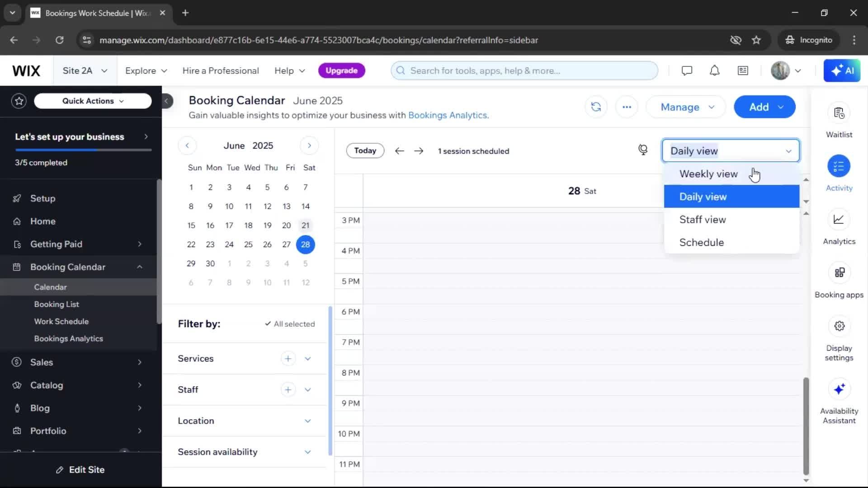Image resolution: width=868 pixels, height=488 pixels.
Task: Click the refresh calendar icon
Action: [x=596, y=107]
